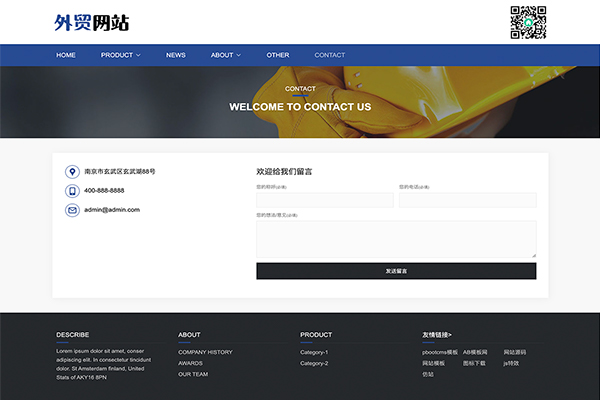Open Category-1 footer link
The height and width of the screenshot is (400, 600).
tap(314, 352)
